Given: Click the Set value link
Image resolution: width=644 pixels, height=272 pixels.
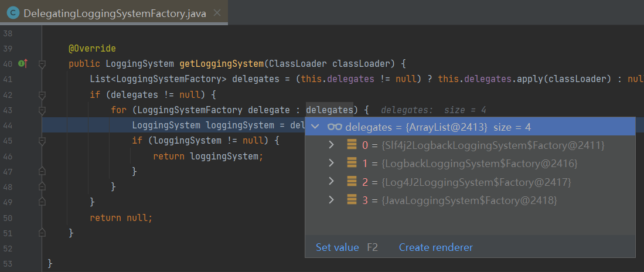Looking at the screenshot, I should coord(337,247).
